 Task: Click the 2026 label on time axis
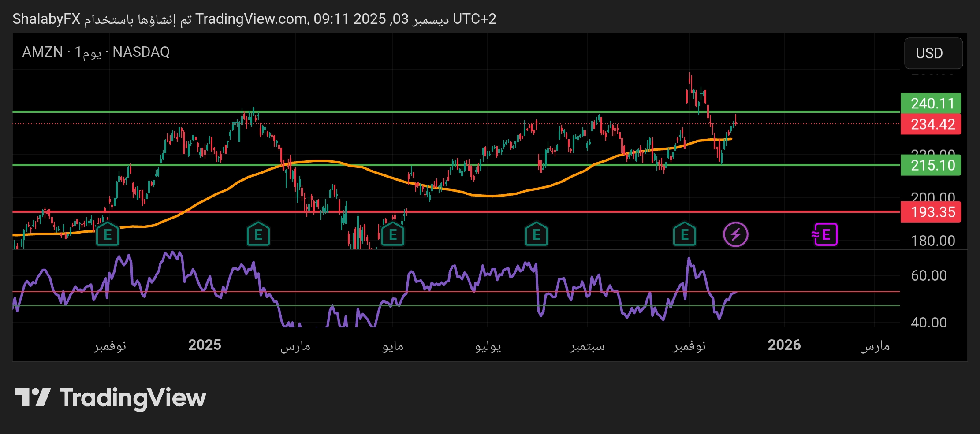(784, 345)
